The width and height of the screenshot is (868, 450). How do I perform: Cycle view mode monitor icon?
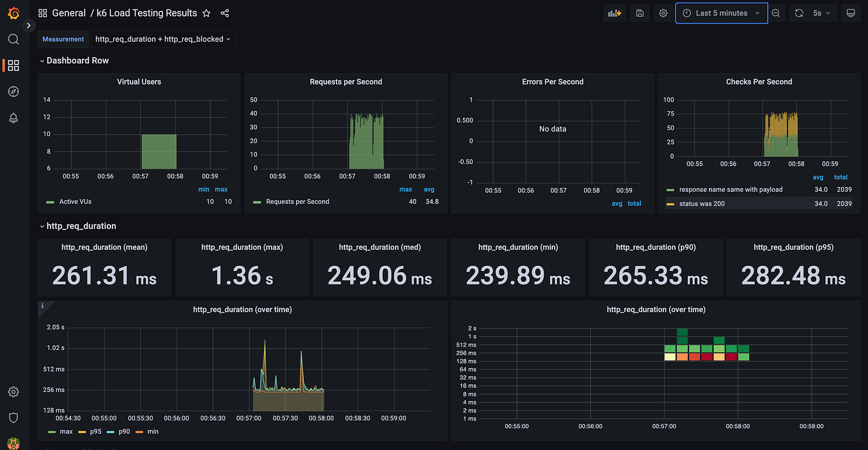coord(850,13)
